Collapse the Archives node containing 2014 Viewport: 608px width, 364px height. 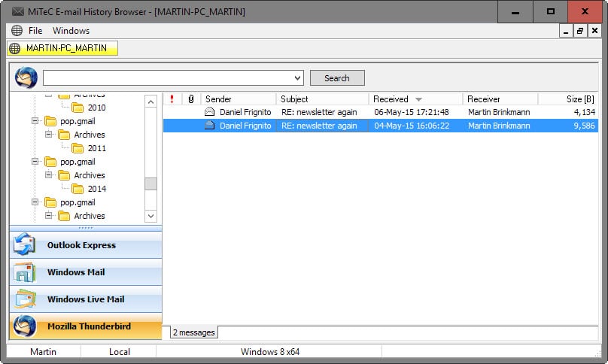click(48, 174)
